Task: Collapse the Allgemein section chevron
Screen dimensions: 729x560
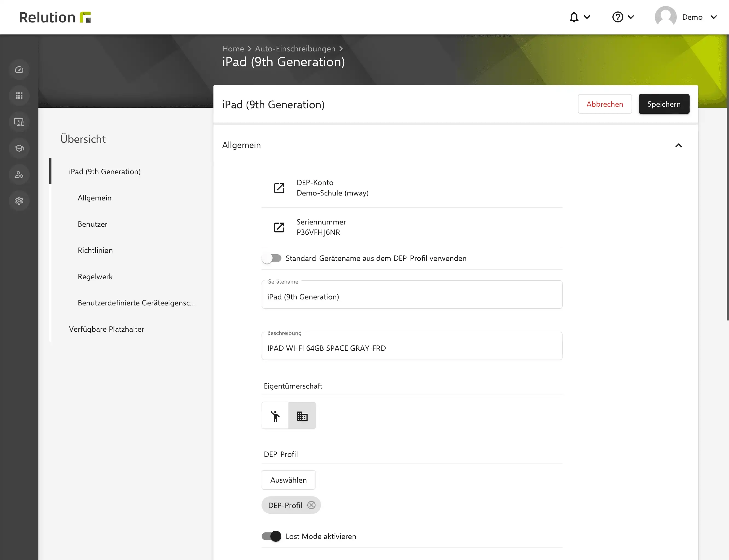Action: (679, 145)
